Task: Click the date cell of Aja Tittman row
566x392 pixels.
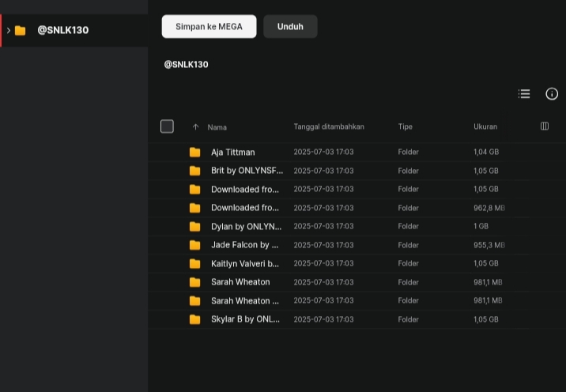Action: click(x=323, y=152)
